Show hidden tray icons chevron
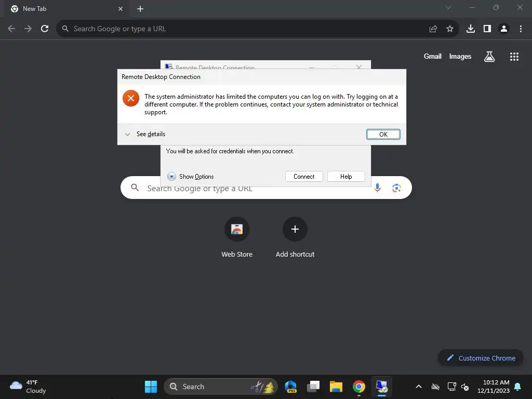The width and height of the screenshot is (532, 399). (419, 387)
